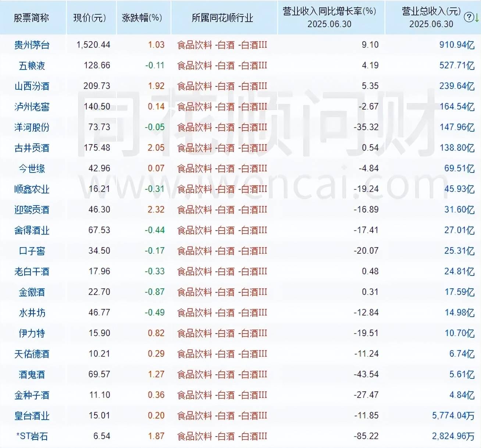Open the 金种子酒 stock link

coord(32,395)
